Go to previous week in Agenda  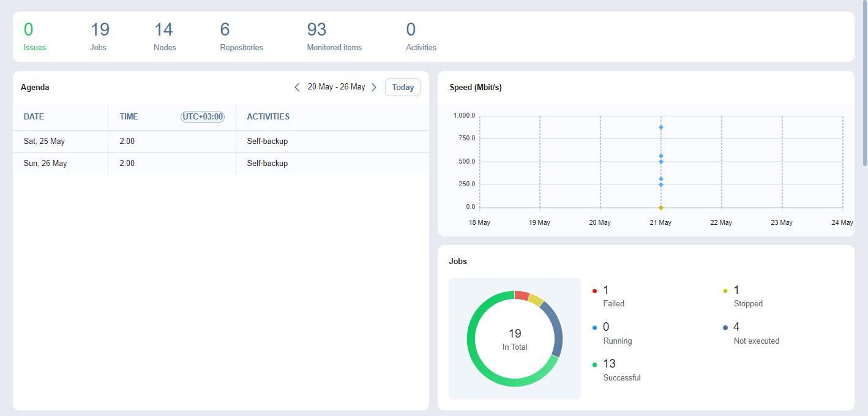click(297, 88)
